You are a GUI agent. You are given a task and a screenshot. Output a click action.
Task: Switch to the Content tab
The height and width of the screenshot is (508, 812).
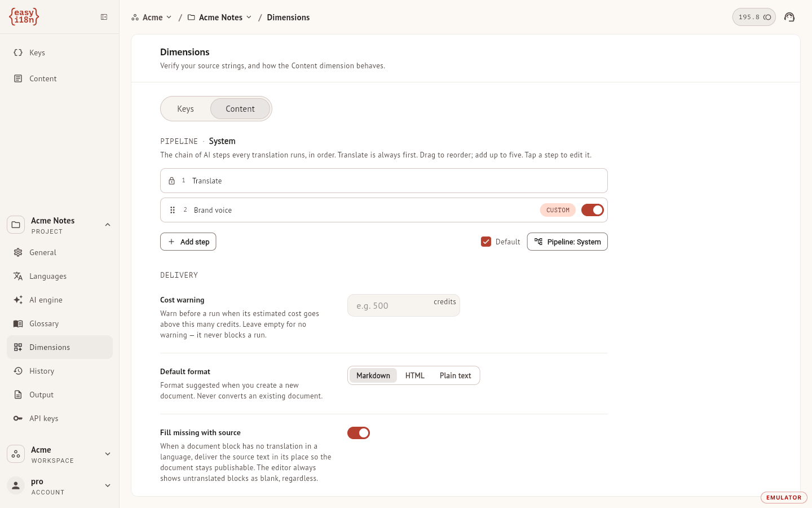pos(240,109)
